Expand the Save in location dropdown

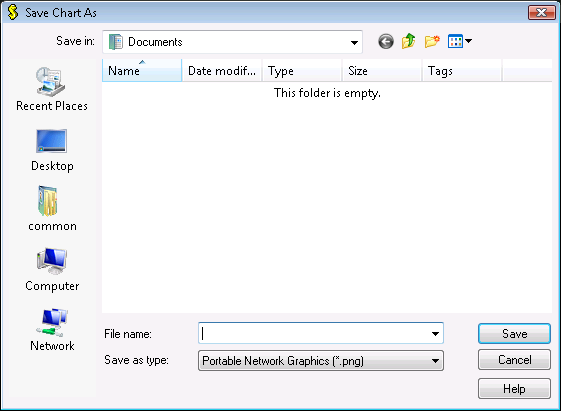tap(354, 43)
